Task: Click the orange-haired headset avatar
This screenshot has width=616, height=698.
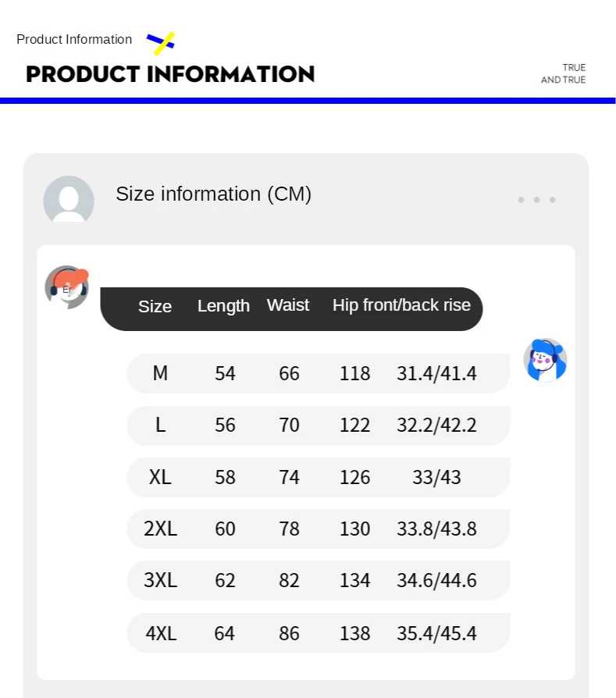Action: (67, 287)
